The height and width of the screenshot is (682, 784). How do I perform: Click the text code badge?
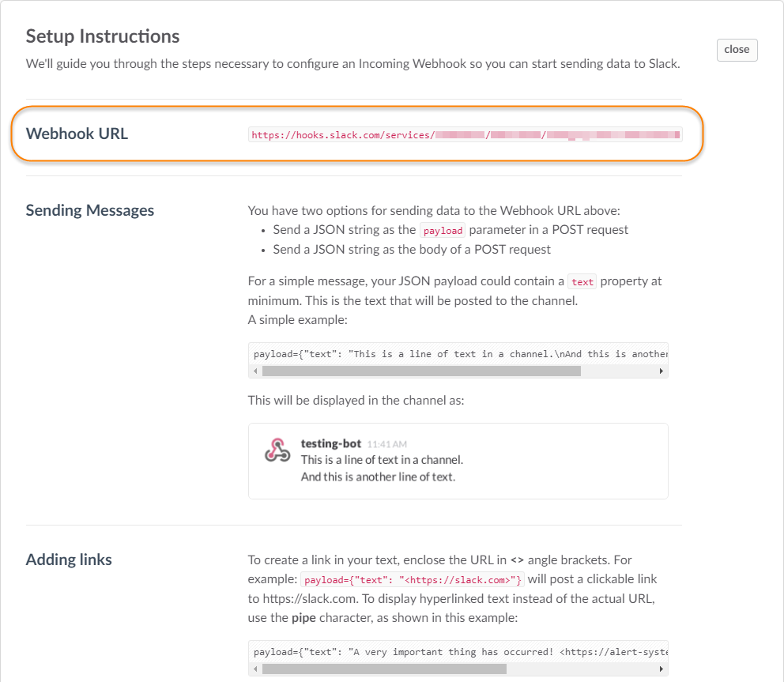pyautogui.click(x=582, y=281)
